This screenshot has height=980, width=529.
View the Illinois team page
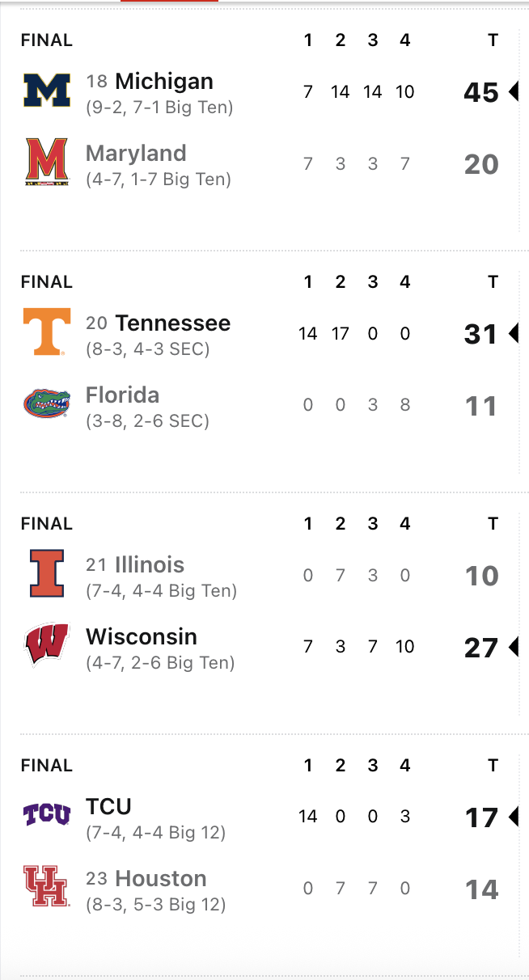[150, 564]
